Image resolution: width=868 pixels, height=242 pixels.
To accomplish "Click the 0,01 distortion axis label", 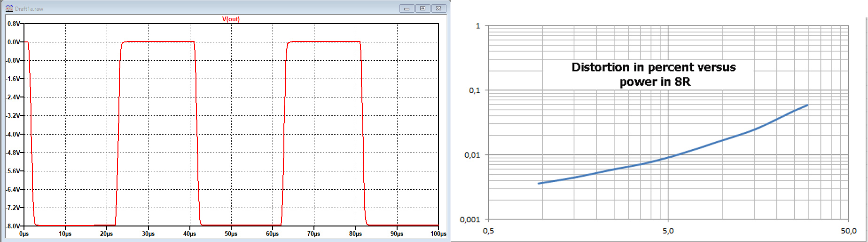I will click(x=473, y=155).
